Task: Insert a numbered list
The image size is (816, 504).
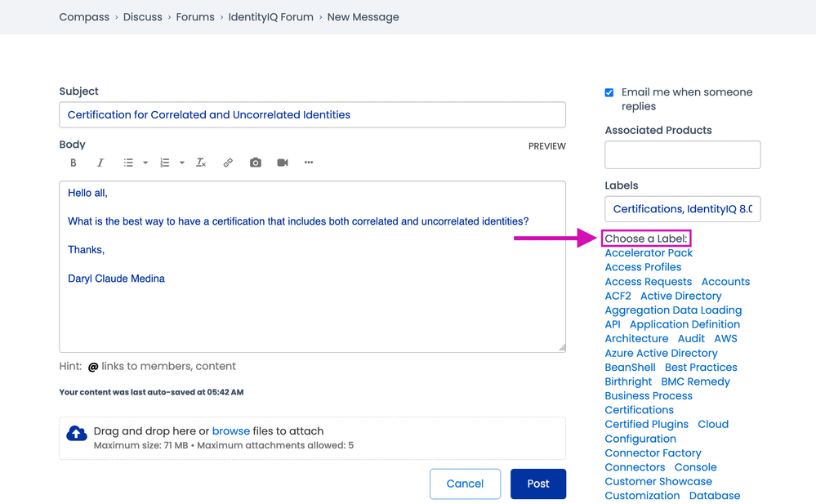Action: click(x=164, y=163)
